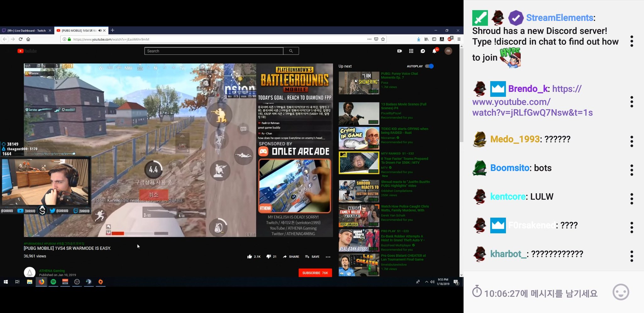The height and width of the screenshot is (313, 644).
Task: Click the taskbar volume icon
Action: pos(432,282)
